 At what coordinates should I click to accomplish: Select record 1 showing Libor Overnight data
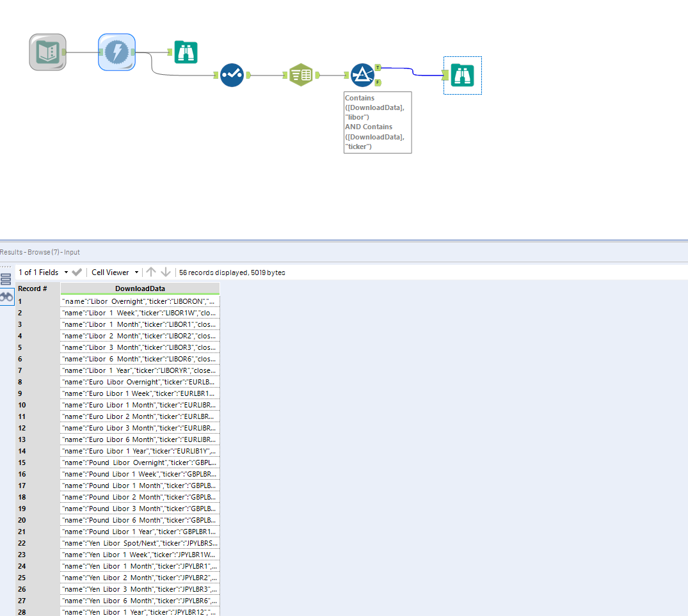(x=140, y=301)
